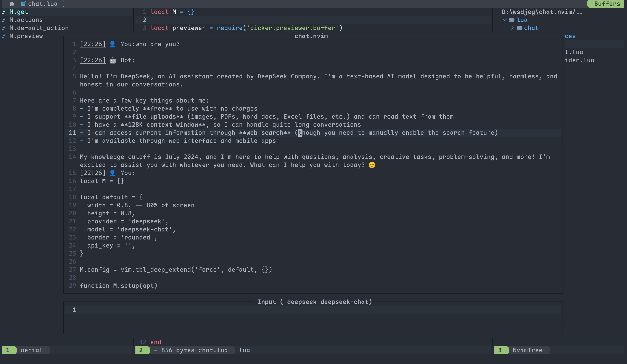Click the Lua logo on the chat.lua tab
Screen dimensions: 627x364
click(23, 4)
